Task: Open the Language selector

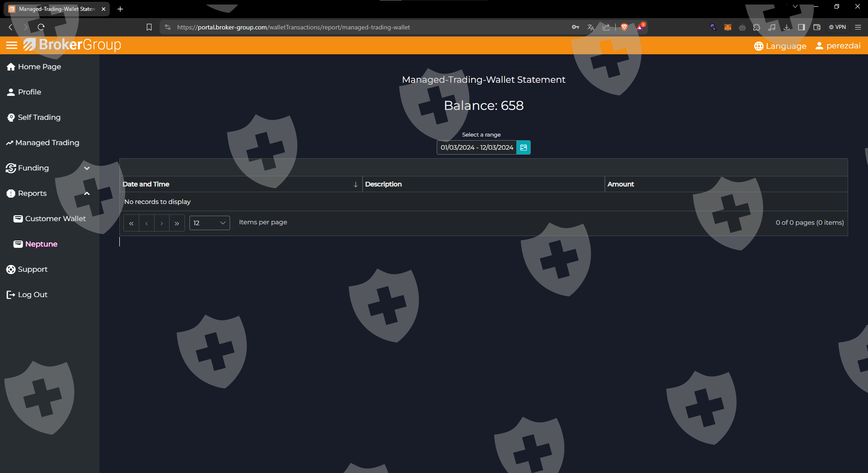Action: click(x=780, y=46)
